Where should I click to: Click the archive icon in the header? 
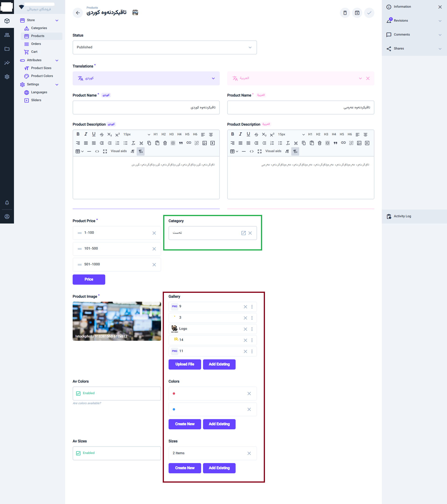click(357, 13)
